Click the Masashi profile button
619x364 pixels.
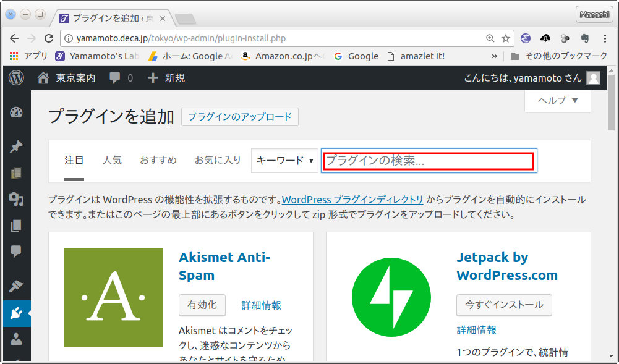[x=594, y=14]
